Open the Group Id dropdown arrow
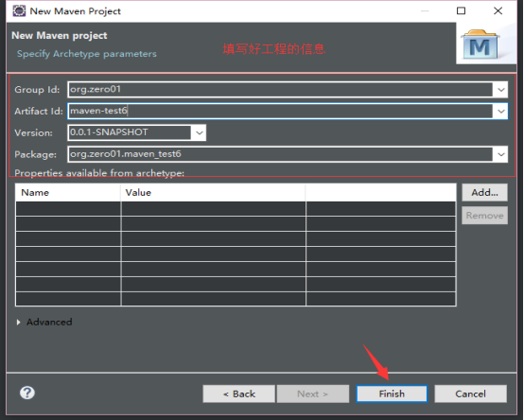The height and width of the screenshot is (420, 524). (500, 90)
